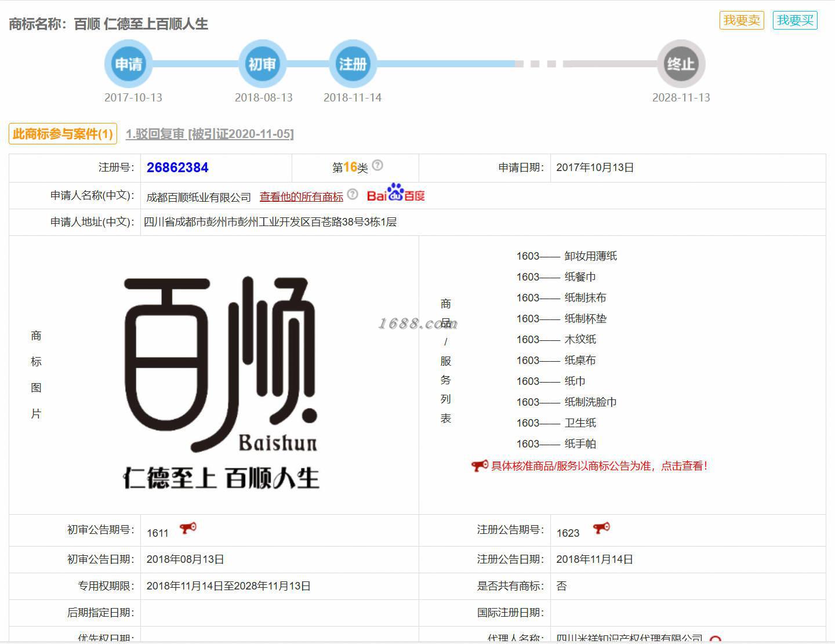Select the 初审 timeline stage circle
The image size is (835, 644).
coord(262,64)
